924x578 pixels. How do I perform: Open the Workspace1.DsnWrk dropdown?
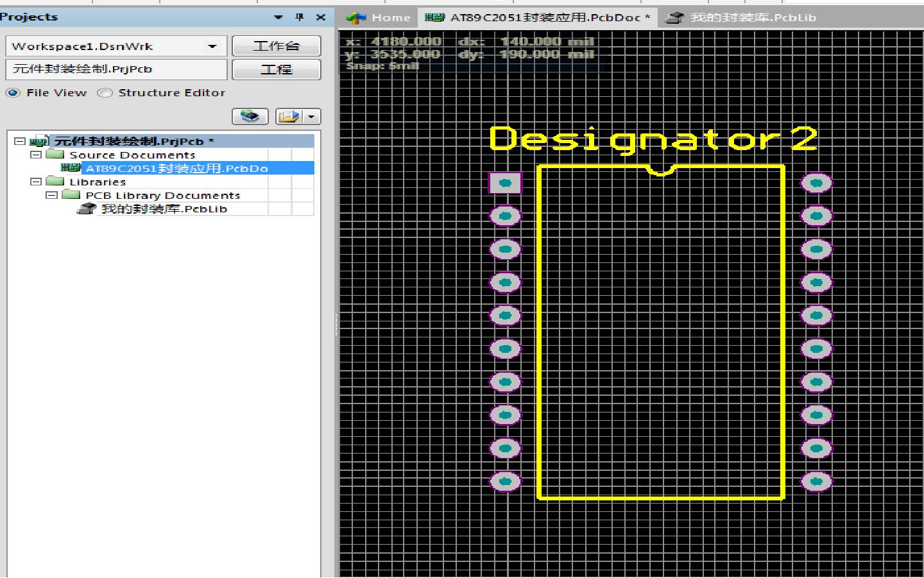(212, 46)
